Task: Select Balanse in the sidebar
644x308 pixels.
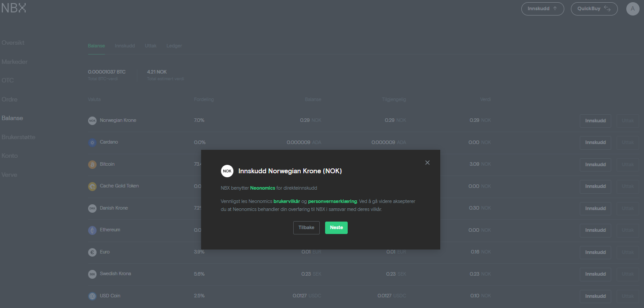Action: tap(12, 118)
